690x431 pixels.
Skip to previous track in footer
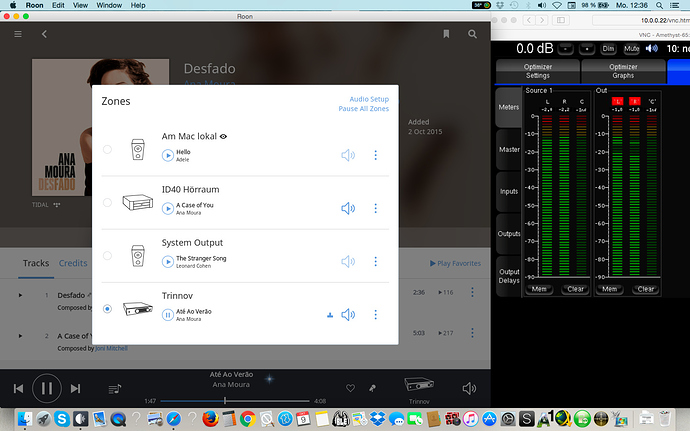[x=18, y=388]
